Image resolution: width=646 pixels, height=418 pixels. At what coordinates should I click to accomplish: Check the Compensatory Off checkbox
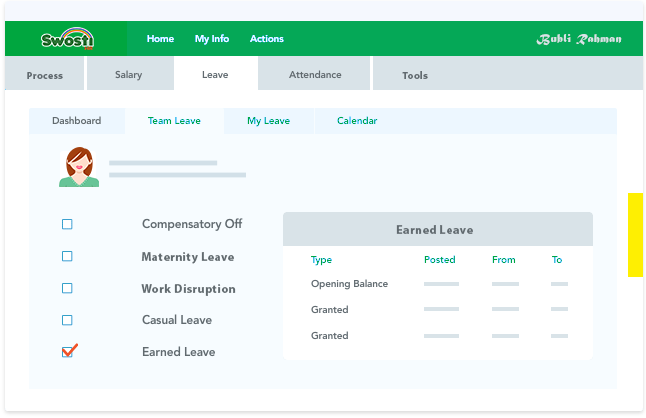[67, 224]
